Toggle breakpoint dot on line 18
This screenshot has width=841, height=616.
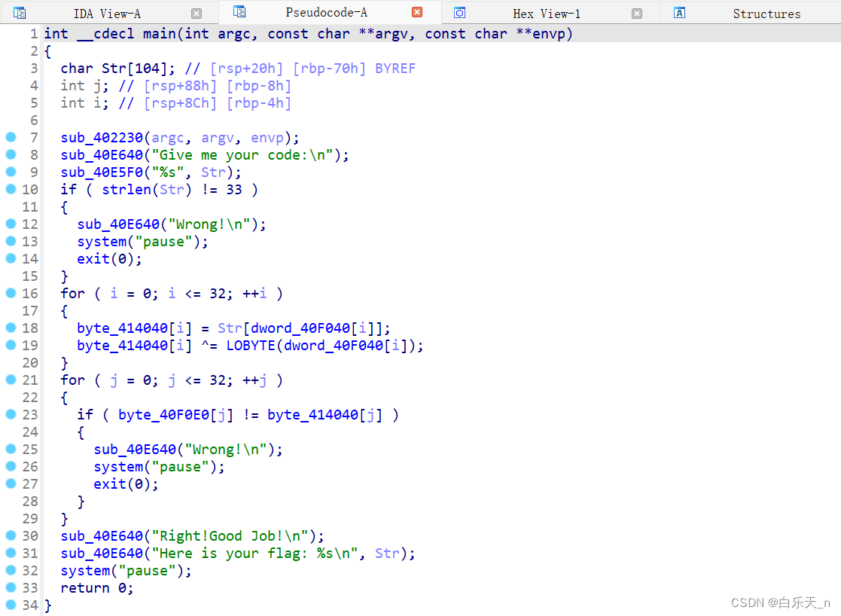tap(11, 328)
